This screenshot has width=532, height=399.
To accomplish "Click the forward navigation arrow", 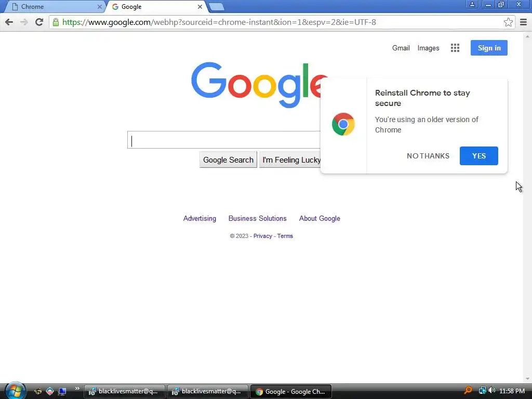I will (24, 22).
